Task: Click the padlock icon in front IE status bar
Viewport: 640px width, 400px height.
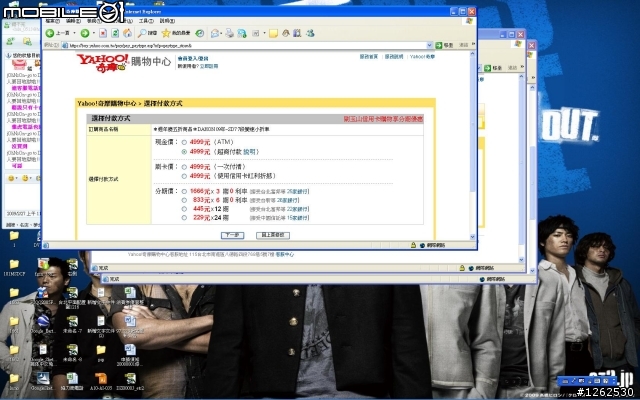Action: point(413,245)
